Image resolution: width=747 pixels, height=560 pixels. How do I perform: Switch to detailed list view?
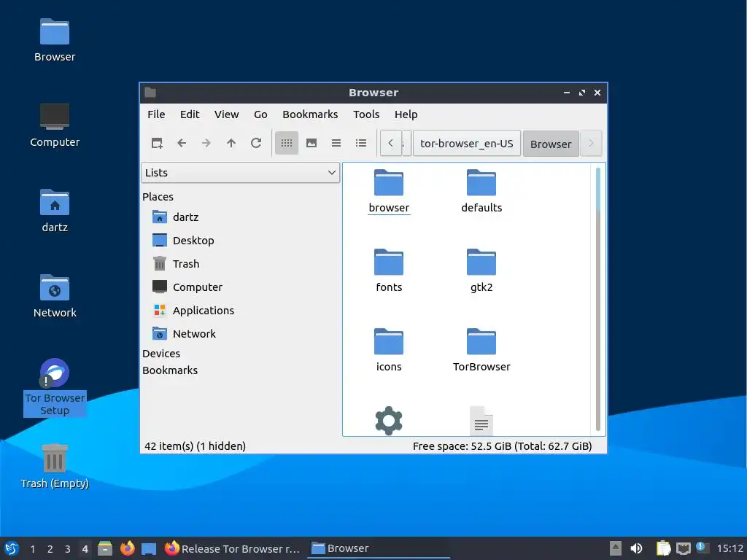pos(361,143)
